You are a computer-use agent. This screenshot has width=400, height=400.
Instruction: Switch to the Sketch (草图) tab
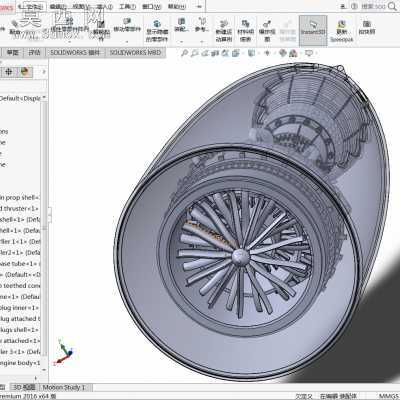13,53
